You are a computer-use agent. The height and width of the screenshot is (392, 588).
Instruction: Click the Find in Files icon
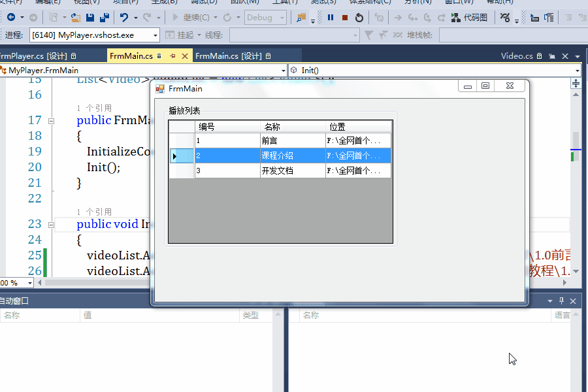point(301,17)
